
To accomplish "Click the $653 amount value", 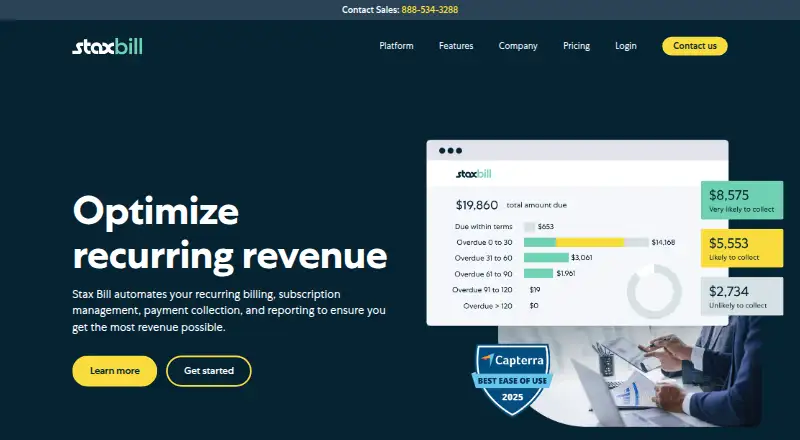I will [545, 227].
